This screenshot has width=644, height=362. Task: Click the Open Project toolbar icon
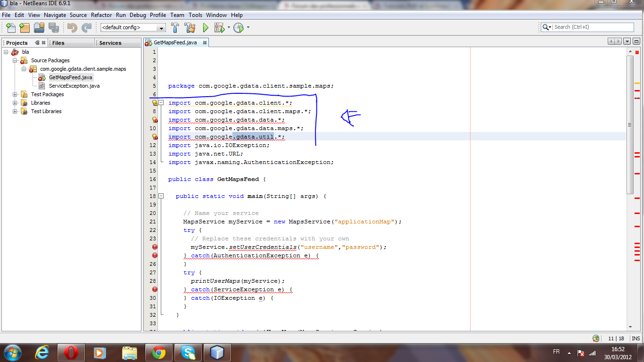pyautogui.click(x=39, y=28)
